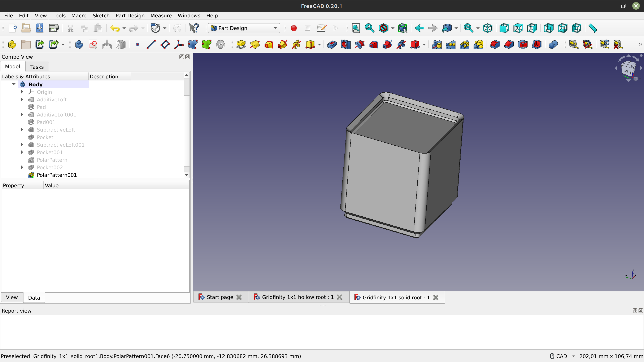Activate the Measure Linear tool
This screenshot has height=362, width=644.
(574, 44)
